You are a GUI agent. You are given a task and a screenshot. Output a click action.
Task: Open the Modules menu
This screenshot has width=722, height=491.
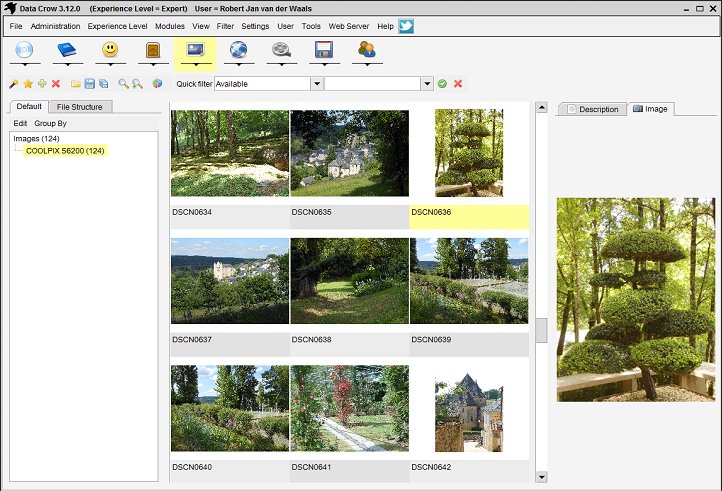(x=169, y=26)
